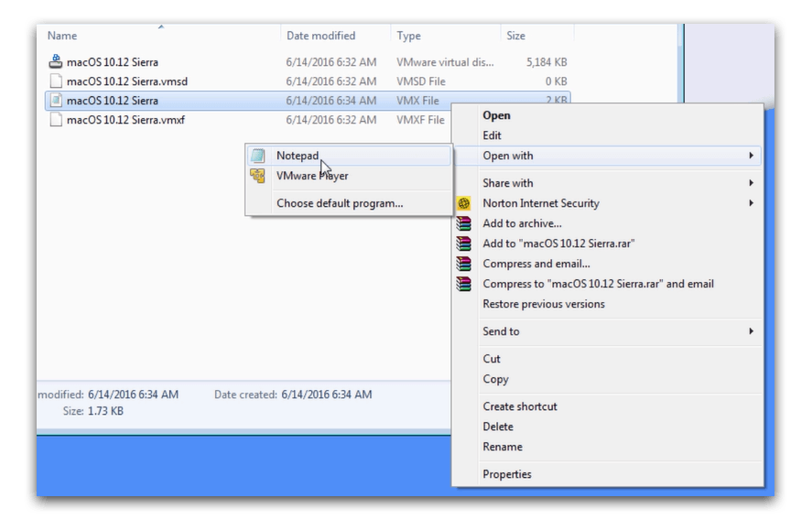Viewport: 812px width, 520px height.
Task: Click Cut in the context menu
Action: 607,359
